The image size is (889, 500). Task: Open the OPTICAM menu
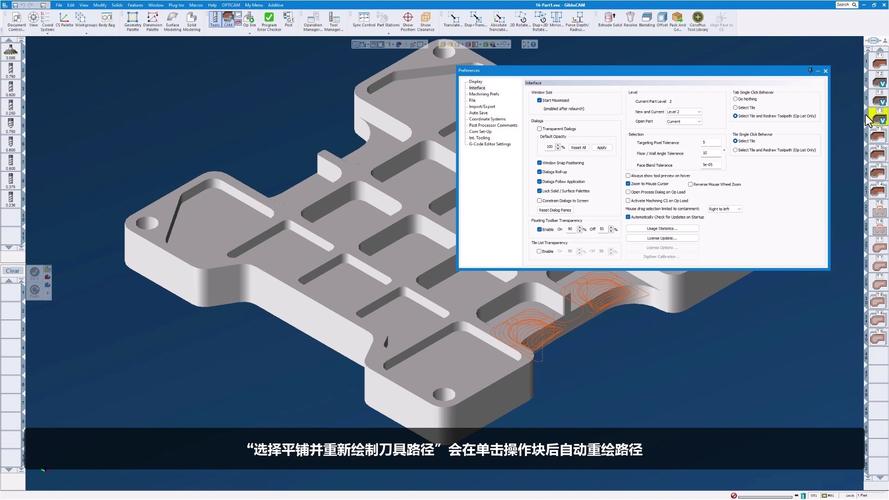231,5
